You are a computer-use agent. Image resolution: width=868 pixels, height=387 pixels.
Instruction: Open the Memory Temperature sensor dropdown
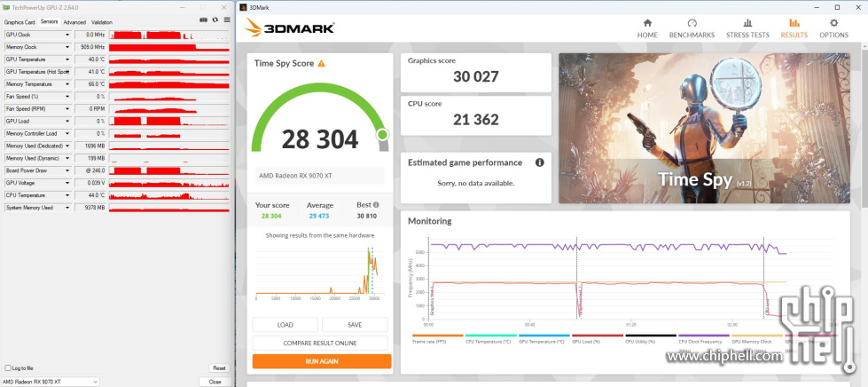coord(67,84)
